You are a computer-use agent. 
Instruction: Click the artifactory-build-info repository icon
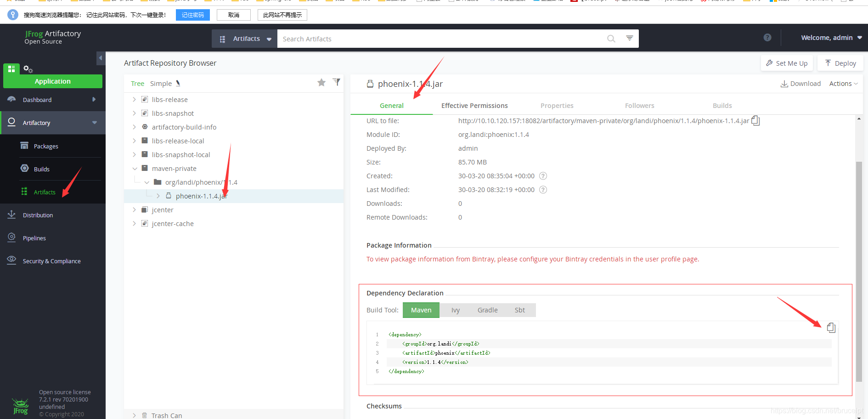coord(145,127)
